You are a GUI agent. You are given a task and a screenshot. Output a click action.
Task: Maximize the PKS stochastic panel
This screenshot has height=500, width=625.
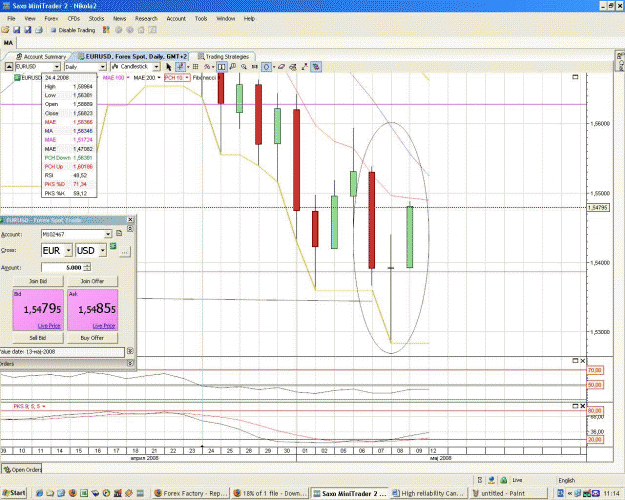click(575, 406)
